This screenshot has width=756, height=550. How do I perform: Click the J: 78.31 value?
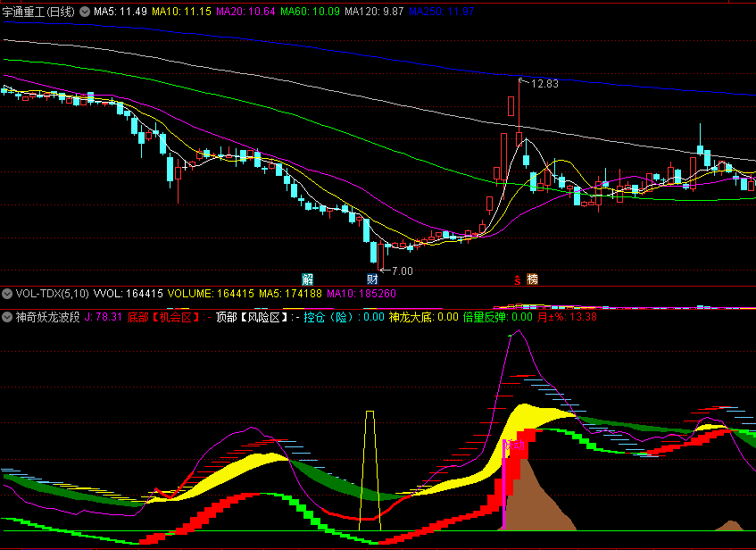click(104, 317)
